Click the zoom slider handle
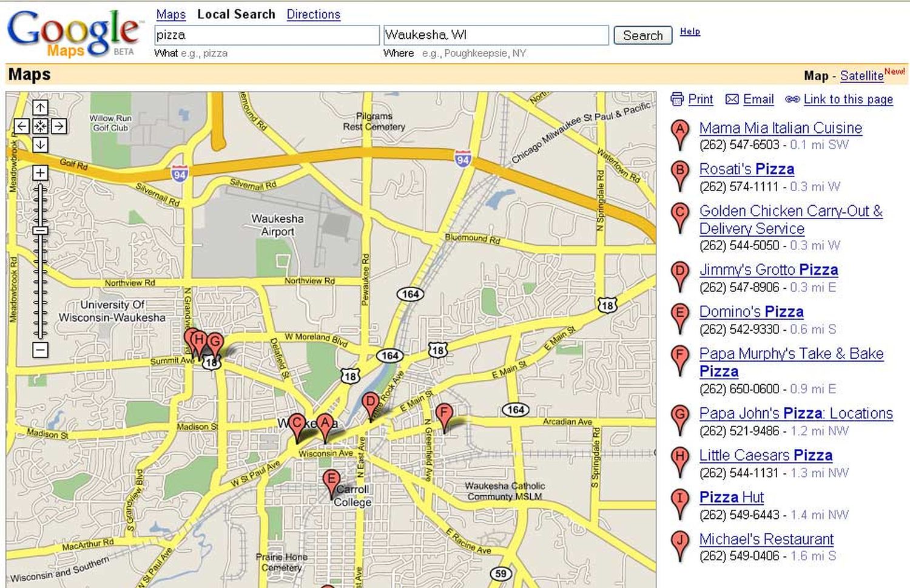Viewport: 910px width, 588px height. click(x=40, y=231)
